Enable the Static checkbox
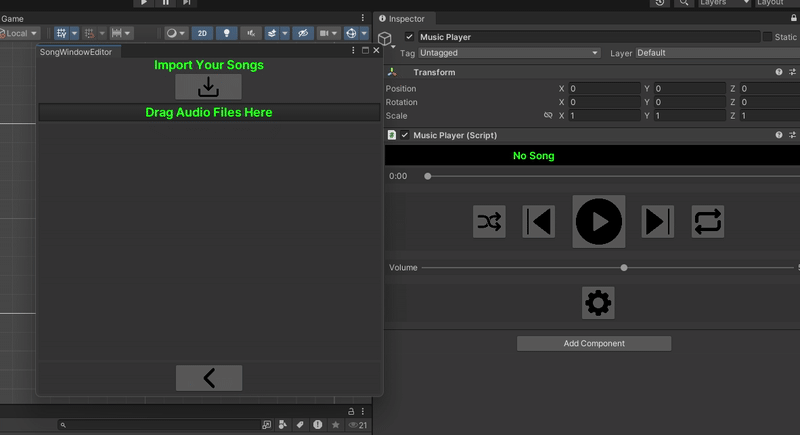Screen dimensions: 800x435 pyautogui.click(x=767, y=37)
